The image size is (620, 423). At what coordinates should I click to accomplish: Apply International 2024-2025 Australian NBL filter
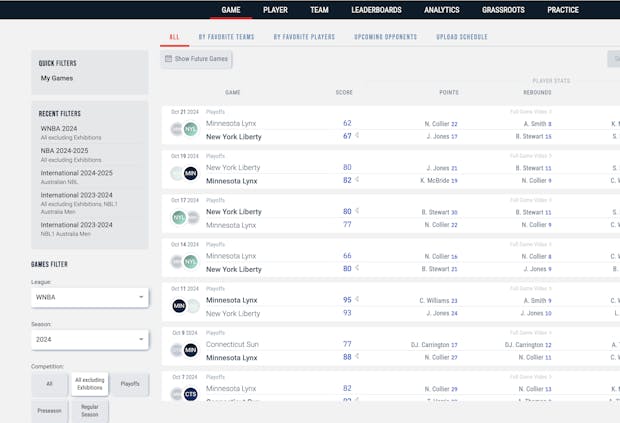pyautogui.click(x=76, y=177)
